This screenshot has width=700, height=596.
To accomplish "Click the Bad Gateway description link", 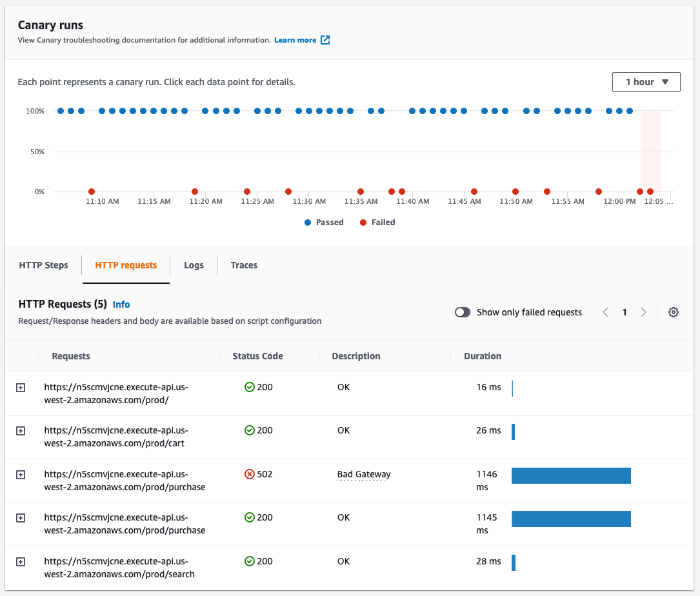I will point(363,474).
